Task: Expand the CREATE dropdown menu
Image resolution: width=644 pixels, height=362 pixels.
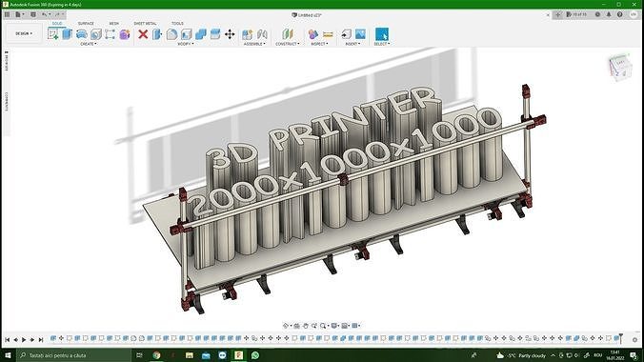Action: [89, 44]
